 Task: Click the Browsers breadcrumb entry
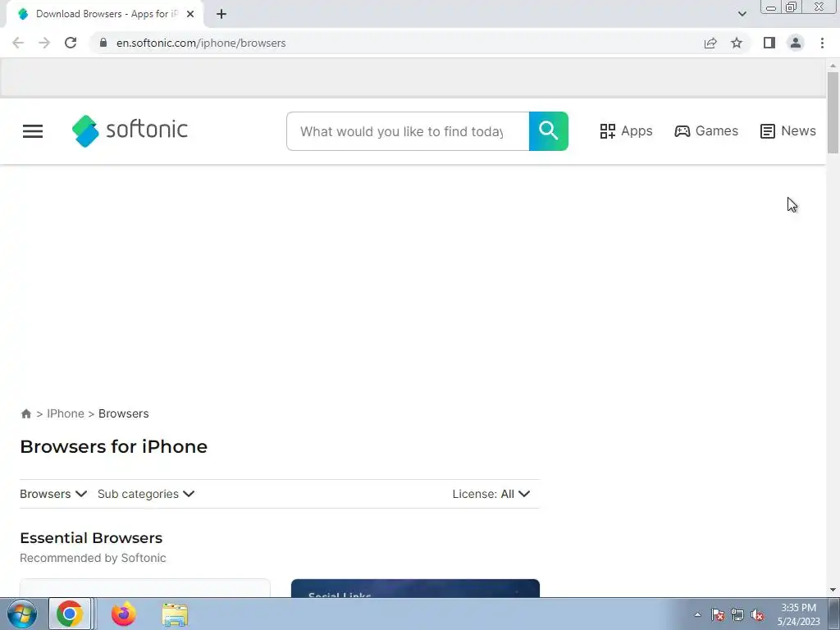[x=124, y=413]
